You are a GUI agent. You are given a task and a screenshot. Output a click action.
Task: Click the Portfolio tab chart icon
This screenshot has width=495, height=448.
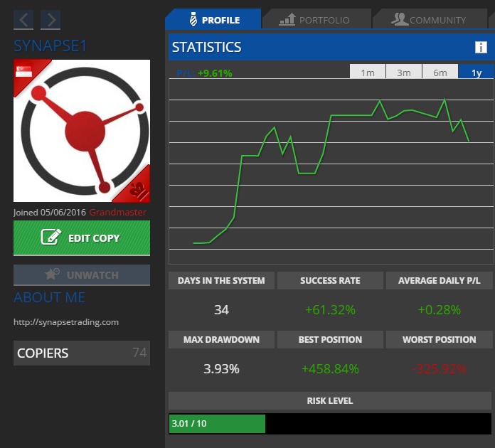(x=287, y=19)
